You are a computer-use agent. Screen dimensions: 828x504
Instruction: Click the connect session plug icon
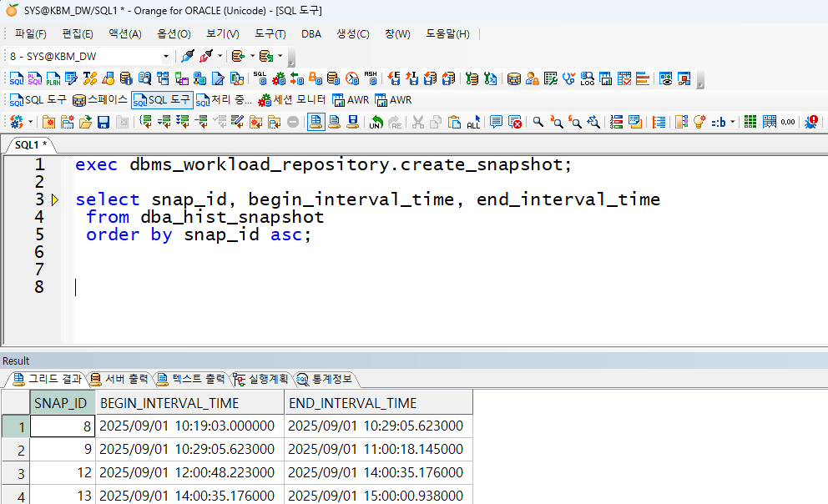click(x=188, y=56)
